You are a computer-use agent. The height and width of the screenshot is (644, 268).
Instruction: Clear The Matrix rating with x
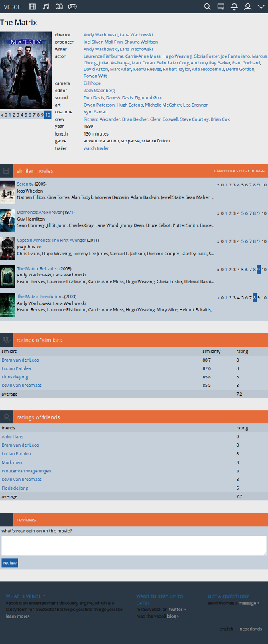[1, 115]
